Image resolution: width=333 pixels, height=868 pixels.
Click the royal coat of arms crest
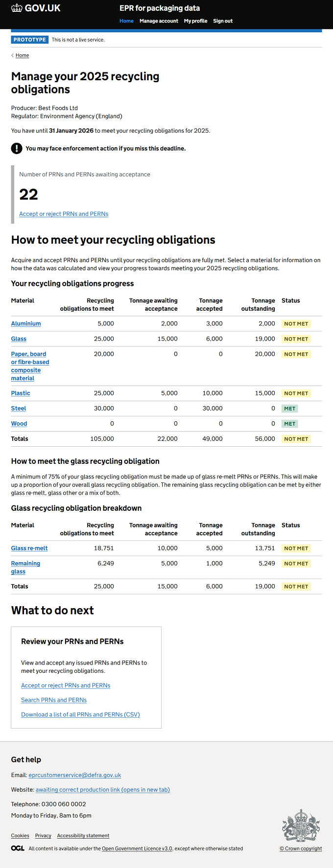(x=301, y=825)
